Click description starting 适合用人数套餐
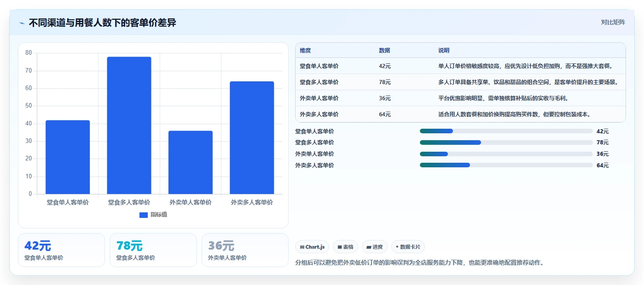644x285 pixels. (x=514, y=114)
